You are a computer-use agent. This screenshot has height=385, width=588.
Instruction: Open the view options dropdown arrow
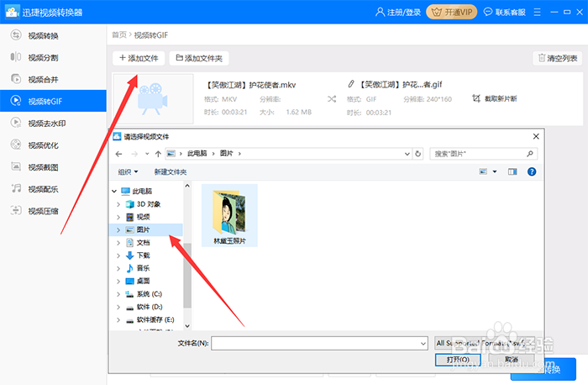pos(495,171)
